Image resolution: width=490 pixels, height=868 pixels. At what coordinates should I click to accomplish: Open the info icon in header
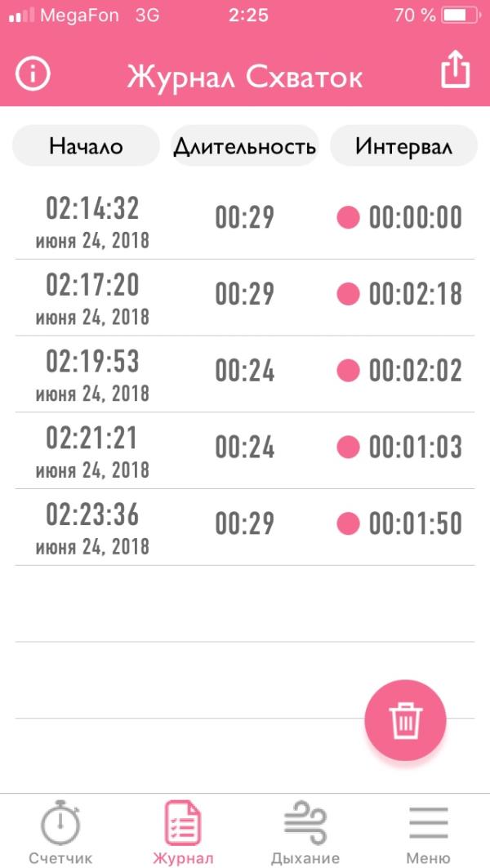pyautogui.click(x=33, y=75)
